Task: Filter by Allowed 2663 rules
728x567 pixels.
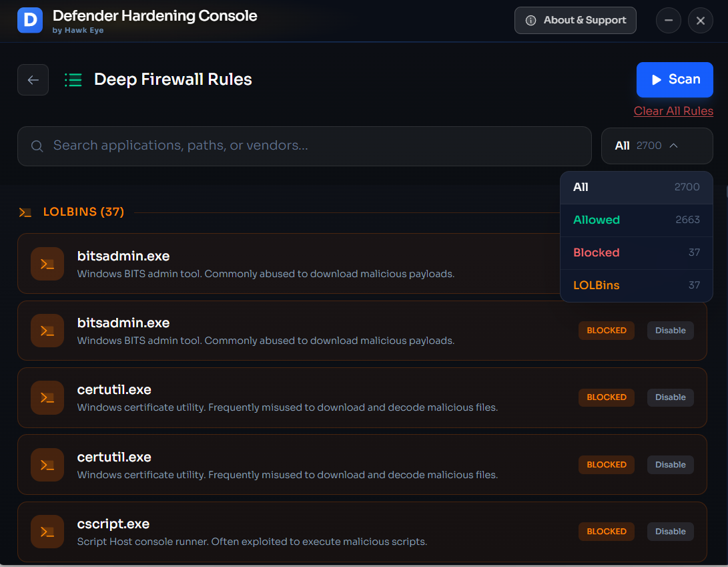Action: coord(636,220)
